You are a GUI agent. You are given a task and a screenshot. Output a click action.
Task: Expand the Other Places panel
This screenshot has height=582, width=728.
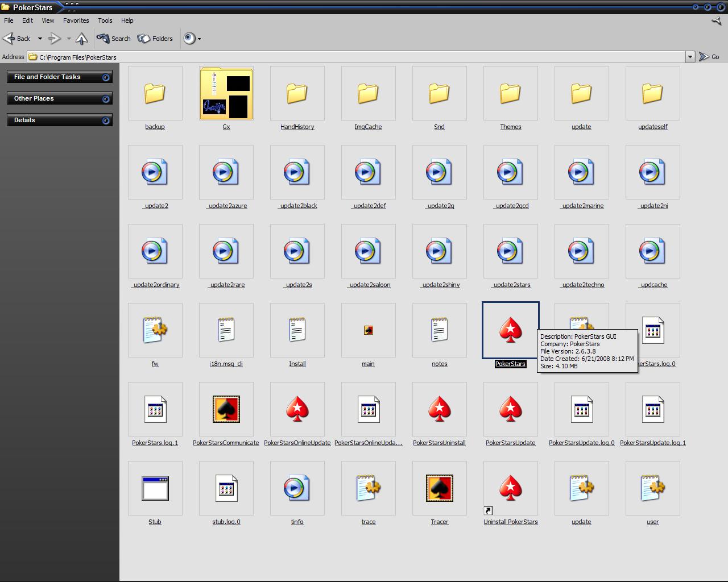tap(60, 99)
